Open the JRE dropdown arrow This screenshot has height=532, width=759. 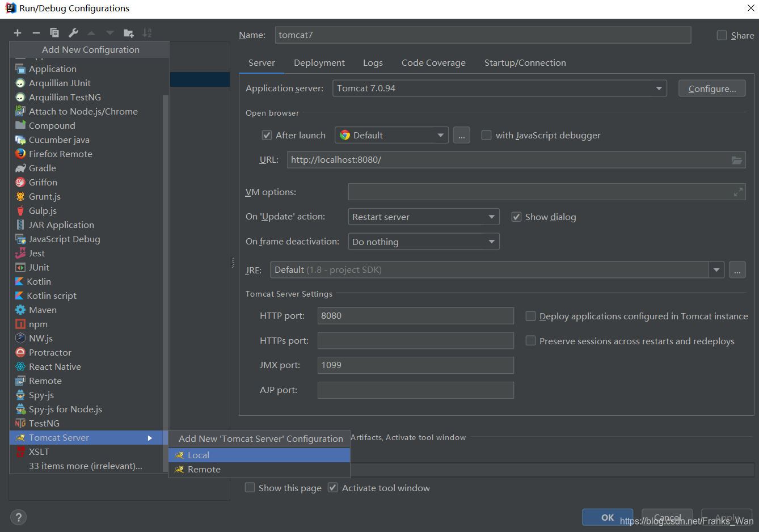click(716, 270)
